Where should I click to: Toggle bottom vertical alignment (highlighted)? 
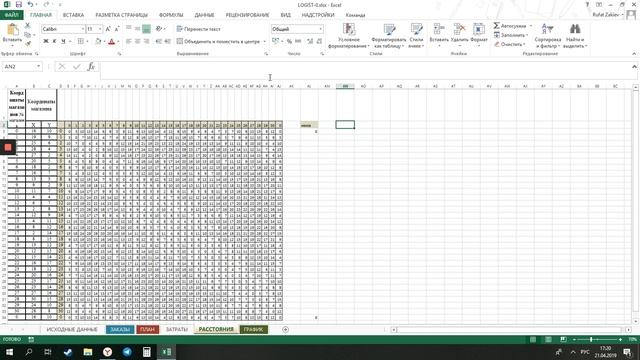pyautogui.click(x=147, y=29)
